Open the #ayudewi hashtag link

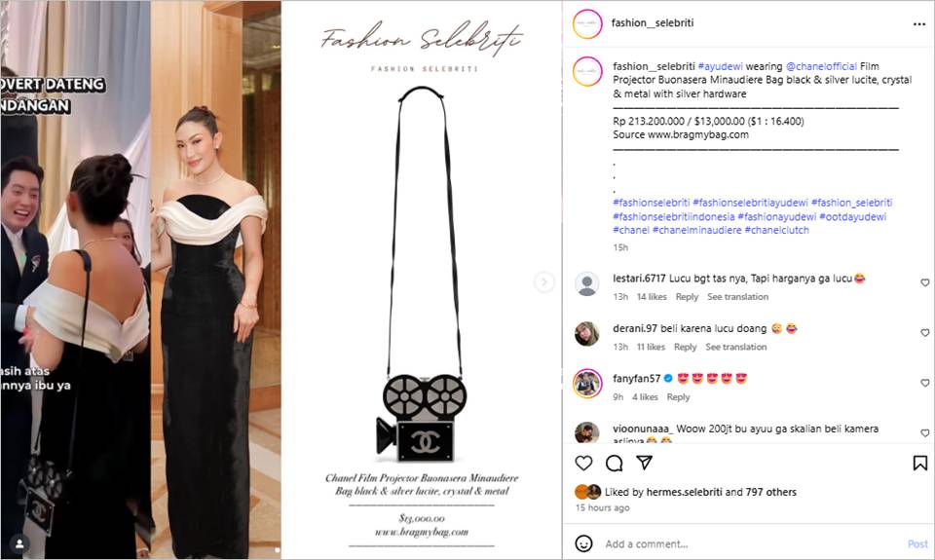721,66
